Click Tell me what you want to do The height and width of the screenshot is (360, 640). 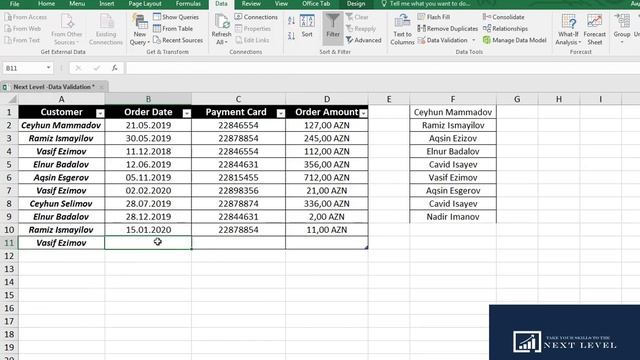(x=426, y=4)
